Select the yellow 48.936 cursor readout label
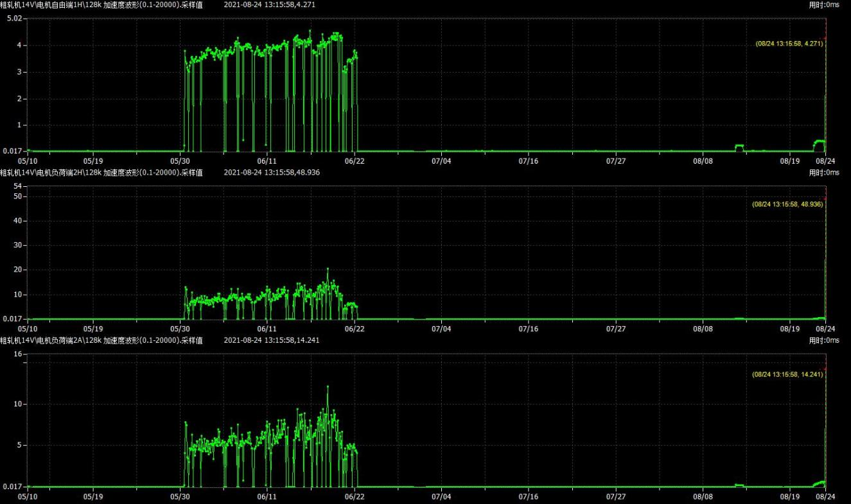This screenshot has height=504, width=851. click(x=787, y=204)
